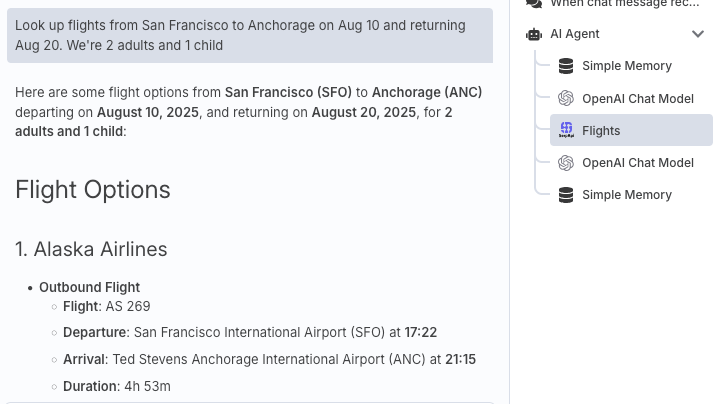Screen dimensions: 716x404
Task: Select the Flights tool entry label
Action: click(x=601, y=131)
